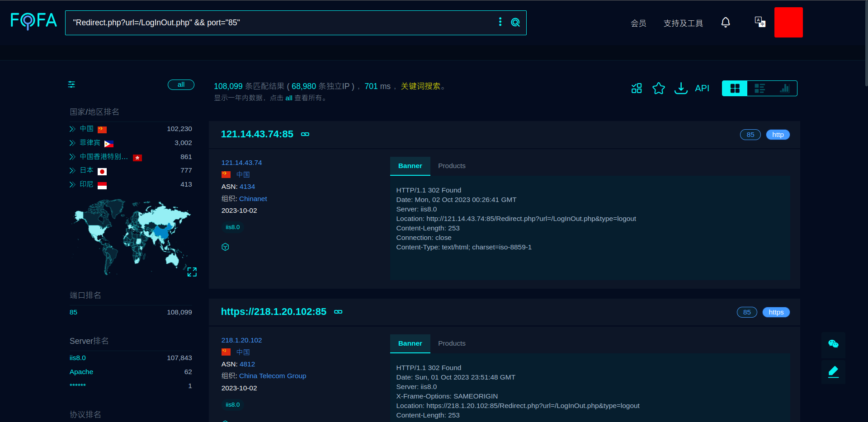This screenshot has height=422, width=868.
Task: Select Banner tab of first result
Action: click(410, 166)
